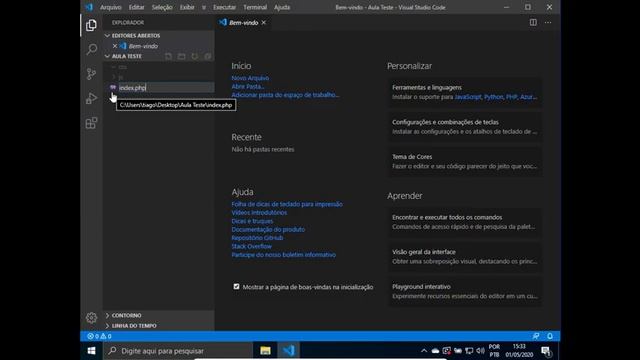Click the index.php file name input field

pyautogui.click(x=166, y=87)
